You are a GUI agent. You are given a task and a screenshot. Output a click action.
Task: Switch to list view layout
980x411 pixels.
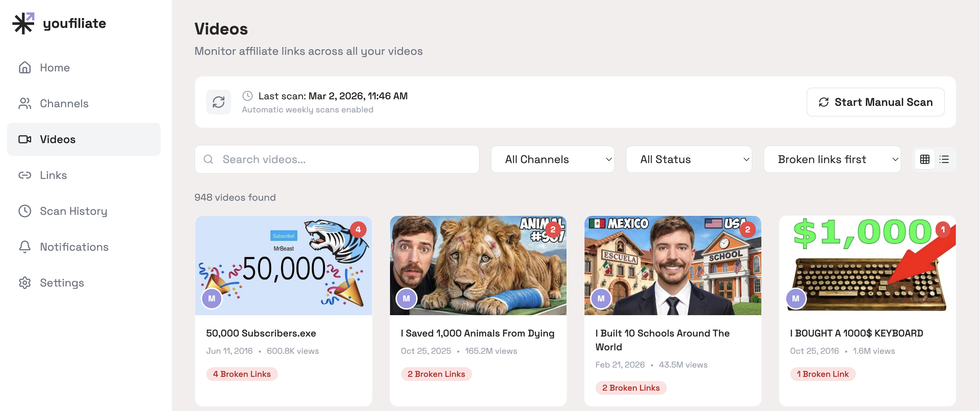tap(944, 159)
